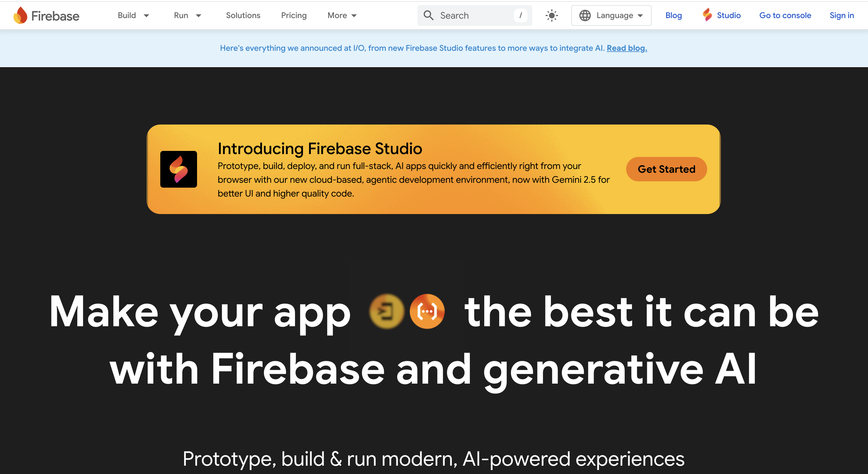Open the Build dropdown menu

click(134, 15)
